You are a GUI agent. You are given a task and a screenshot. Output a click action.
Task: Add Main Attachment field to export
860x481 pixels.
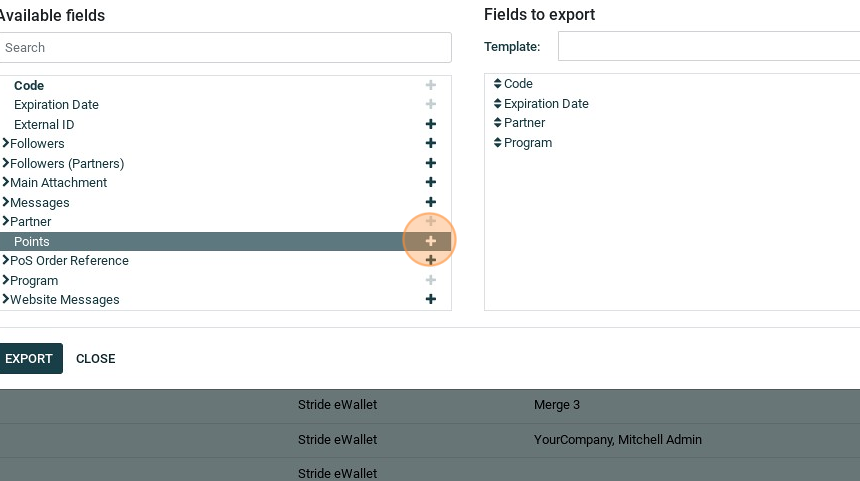coord(431,183)
